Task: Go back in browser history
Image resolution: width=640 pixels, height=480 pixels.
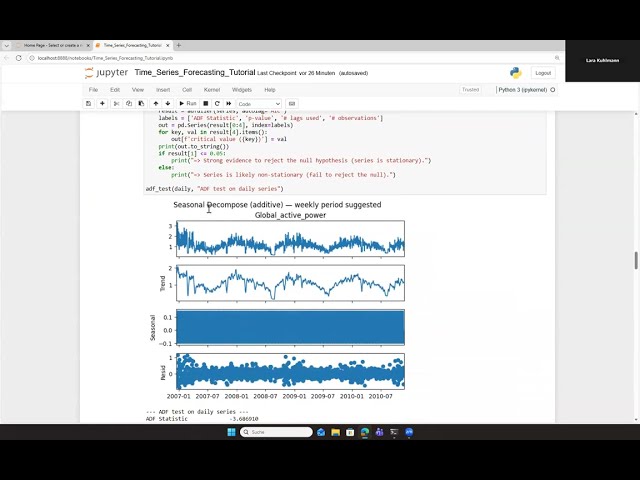Action: [x=6, y=58]
